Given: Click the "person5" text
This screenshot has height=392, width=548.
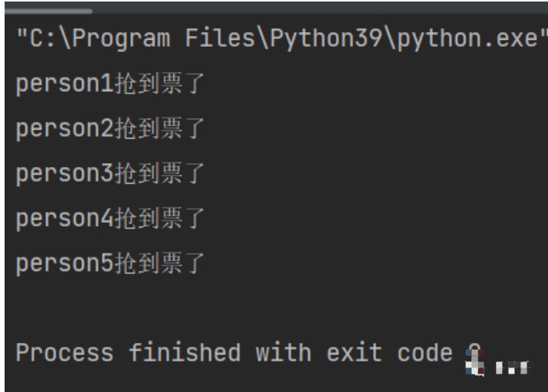Looking at the screenshot, I should tap(64, 263).
